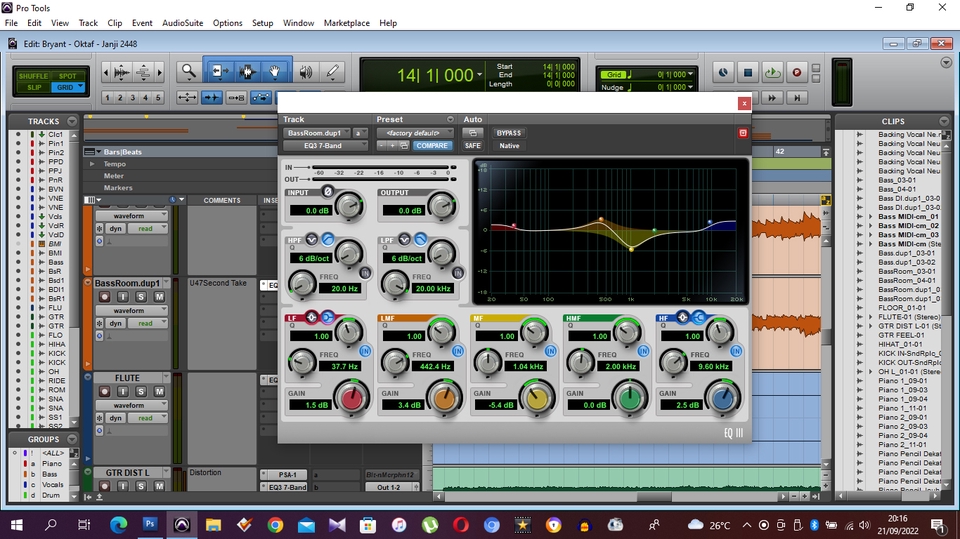Select the Scrubber speaker tool
Screen dimensions: 960x539
click(x=306, y=72)
